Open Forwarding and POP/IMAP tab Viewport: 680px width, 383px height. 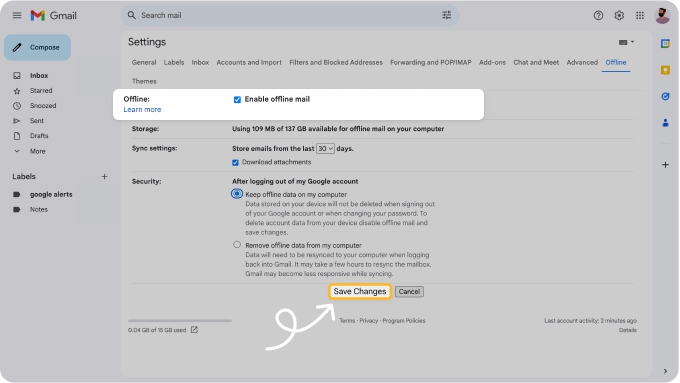(x=431, y=62)
